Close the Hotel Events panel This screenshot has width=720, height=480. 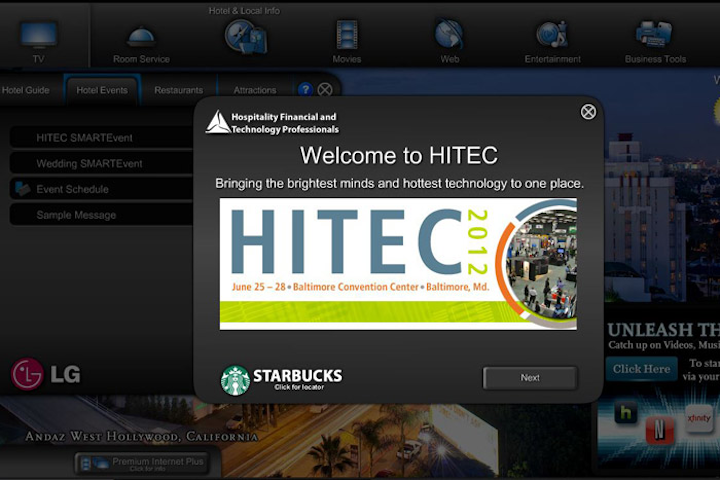325,90
